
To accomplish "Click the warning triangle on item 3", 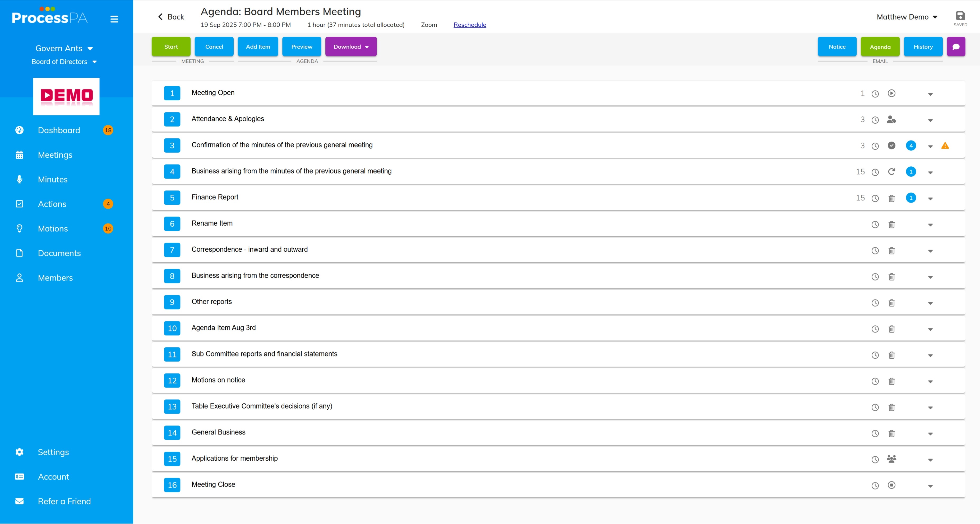I will [x=945, y=146].
